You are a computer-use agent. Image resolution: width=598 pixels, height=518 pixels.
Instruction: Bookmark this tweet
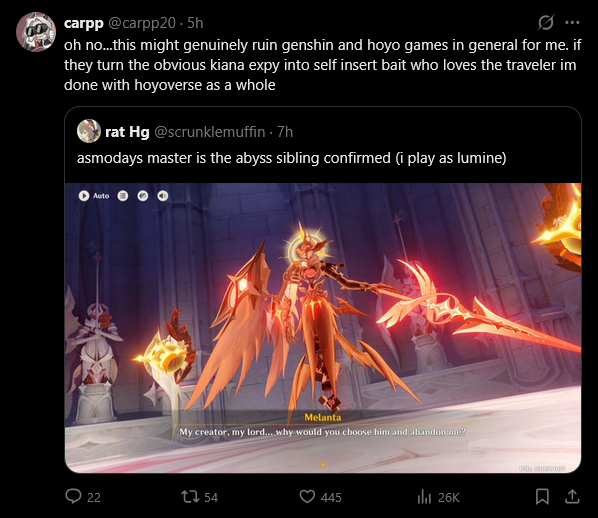pos(542,497)
